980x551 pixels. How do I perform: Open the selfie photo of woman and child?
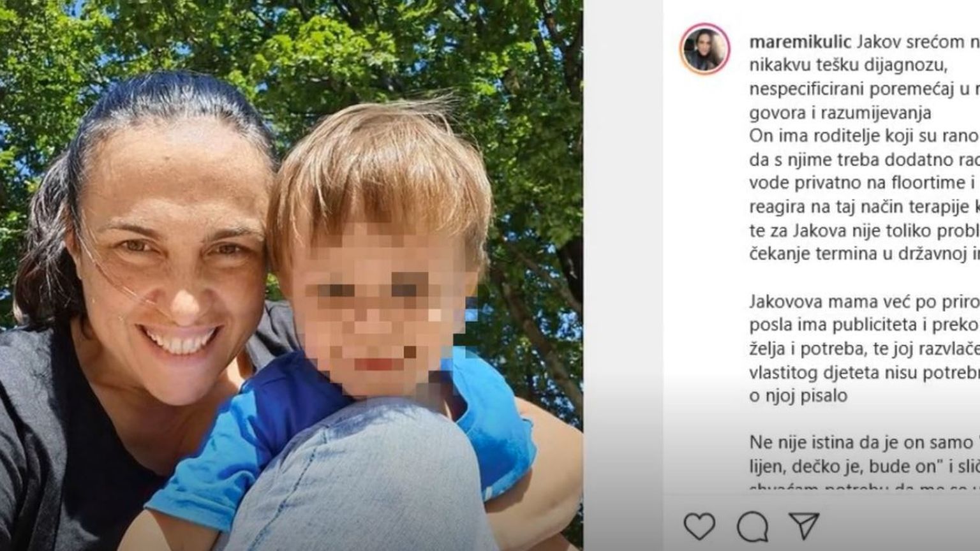292,275
